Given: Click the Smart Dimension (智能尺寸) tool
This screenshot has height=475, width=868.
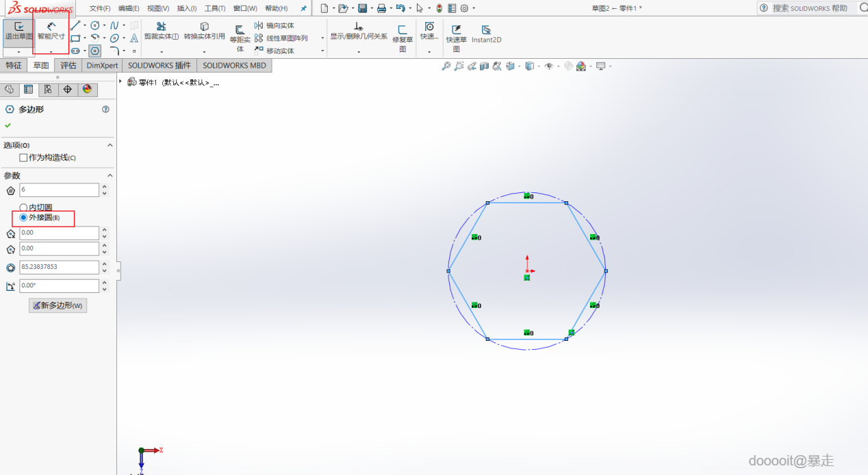Looking at the screenshot, I should coord(51,31).
